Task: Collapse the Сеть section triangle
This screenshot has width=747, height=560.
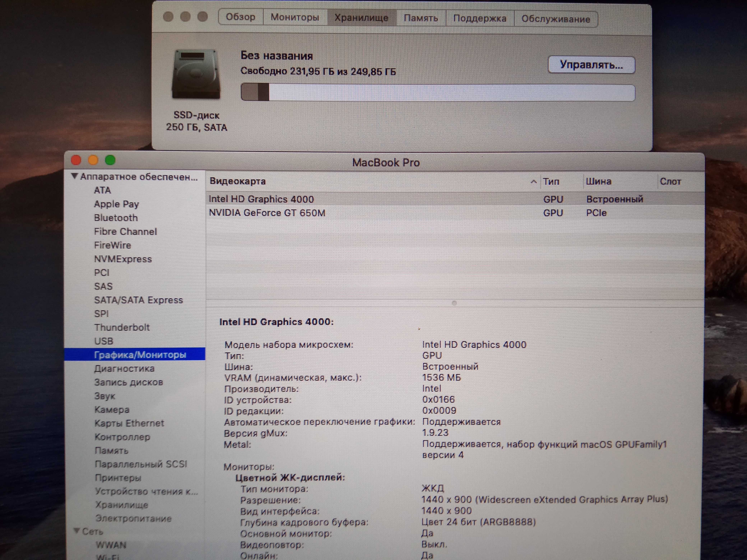Action: [x=77, y=531]
